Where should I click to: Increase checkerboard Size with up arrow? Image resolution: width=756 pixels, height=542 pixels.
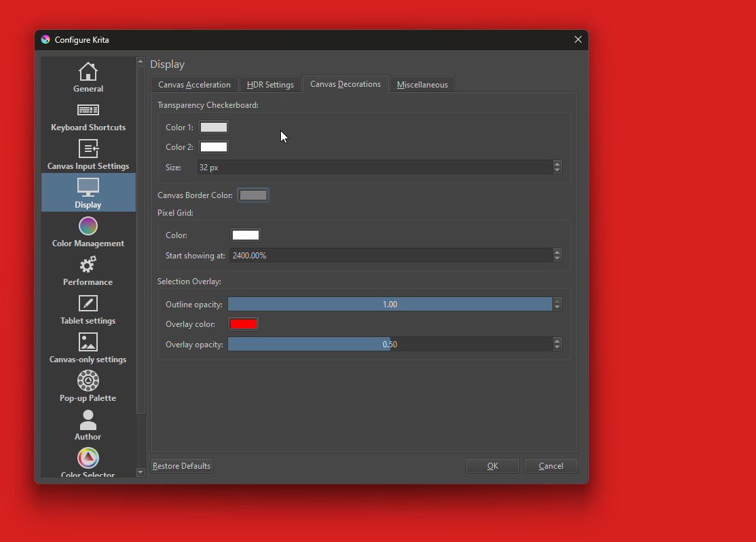point(557,163)
